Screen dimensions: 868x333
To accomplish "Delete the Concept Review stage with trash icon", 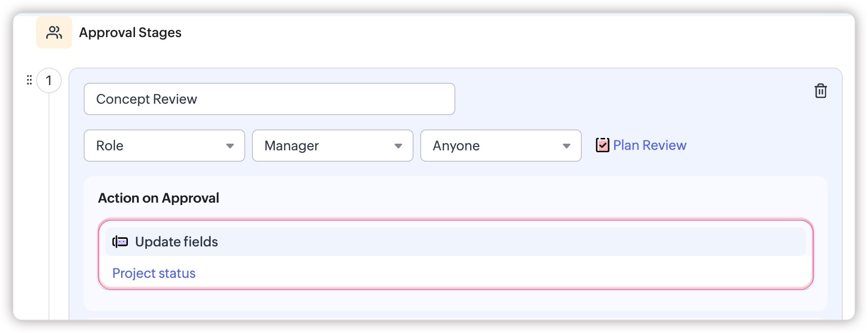I will point(820,90).
